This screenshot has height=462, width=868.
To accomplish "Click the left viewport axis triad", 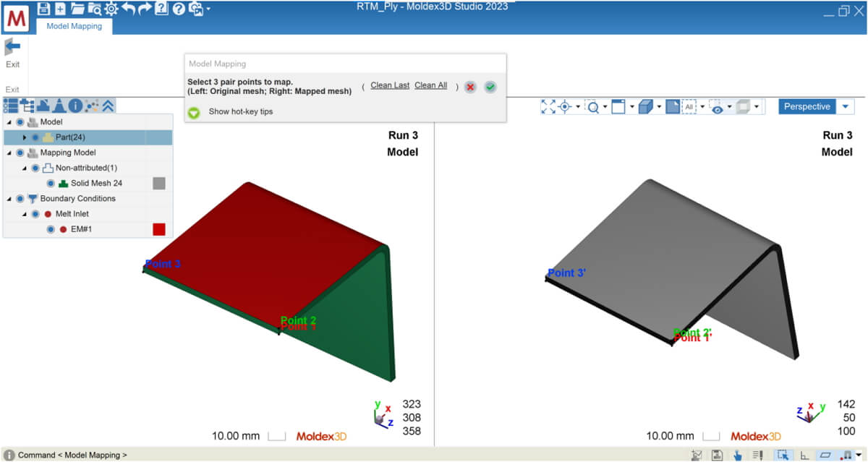I will (x=383, y=414).
